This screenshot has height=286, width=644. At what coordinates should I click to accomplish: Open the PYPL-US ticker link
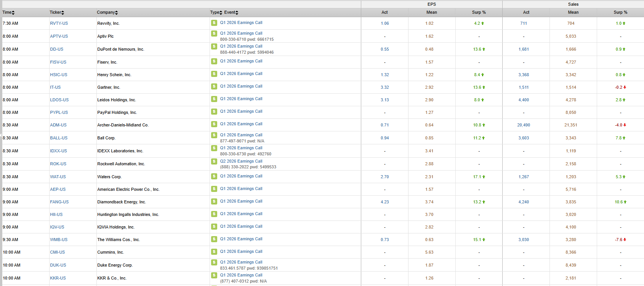pos(59,112)
